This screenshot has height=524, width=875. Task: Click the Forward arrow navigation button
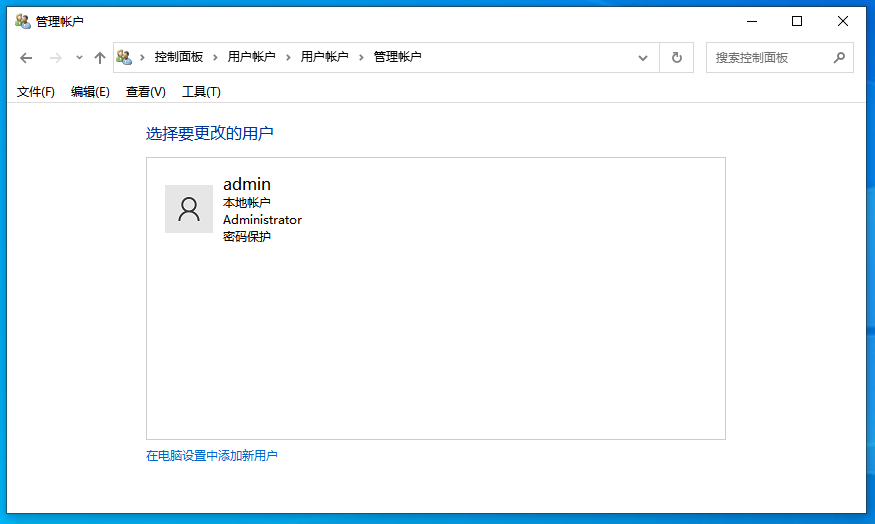(56, 58)
